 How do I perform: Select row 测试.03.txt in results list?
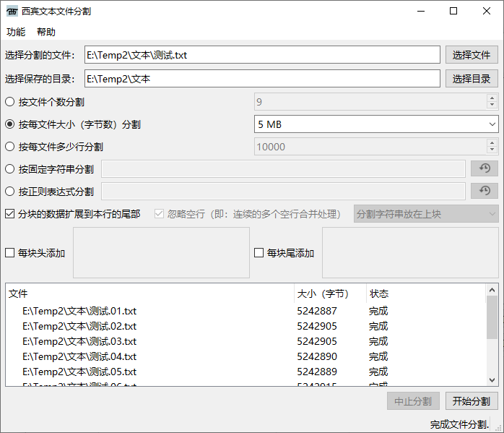coord(246,341)
